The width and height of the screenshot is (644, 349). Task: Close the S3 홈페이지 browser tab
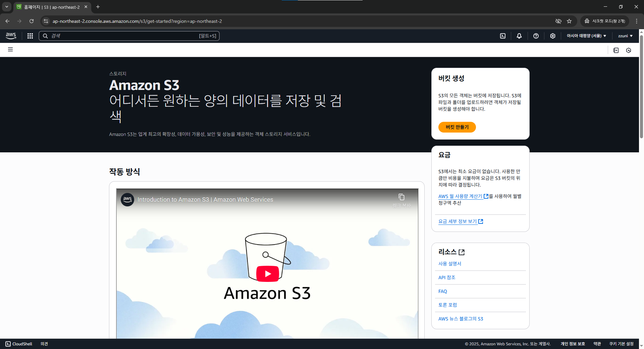[x=86, y=7]
